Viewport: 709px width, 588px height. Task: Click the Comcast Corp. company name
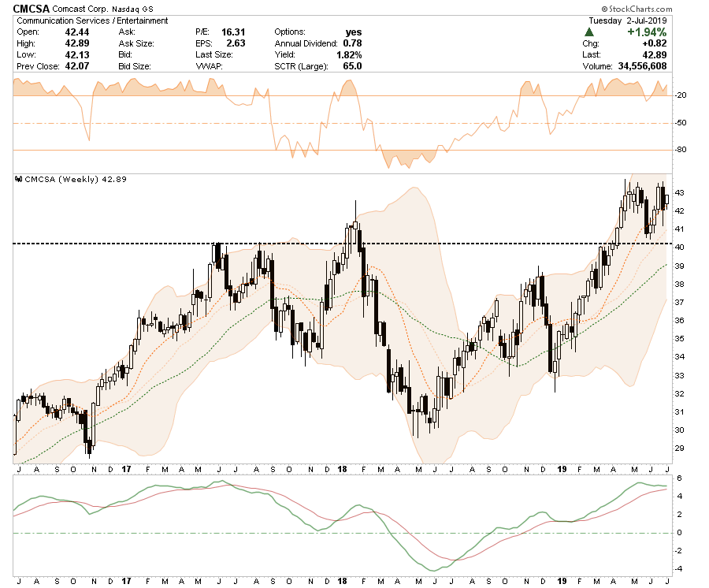click(79, 9)
